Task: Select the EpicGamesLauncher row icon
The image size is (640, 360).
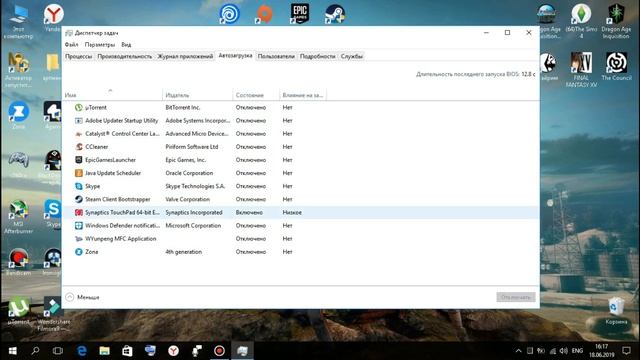Action: click(x=79, y=160)
